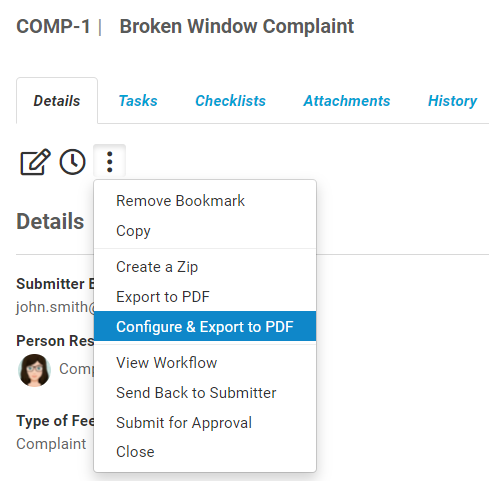The height and width of the screenshot is (481, 489).
Task: Click the Close menu option
Action: tap(205, 452)
